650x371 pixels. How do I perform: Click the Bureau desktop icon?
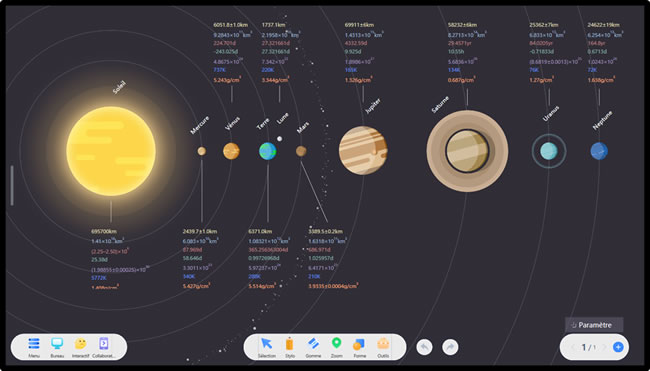57,344
